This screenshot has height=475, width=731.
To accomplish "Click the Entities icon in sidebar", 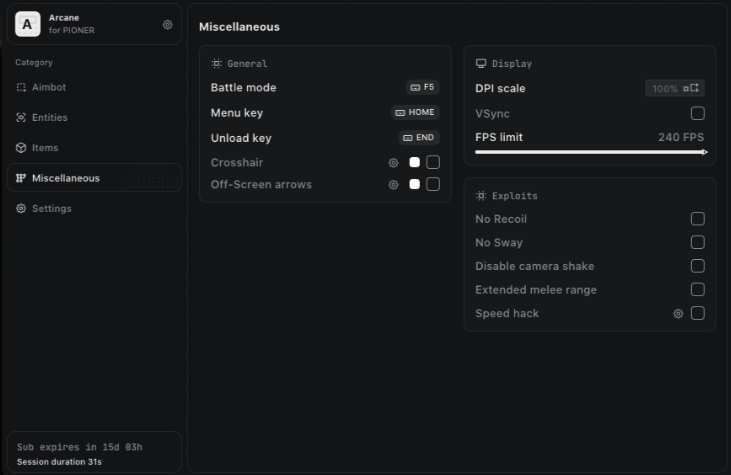I will click(21, 118).
